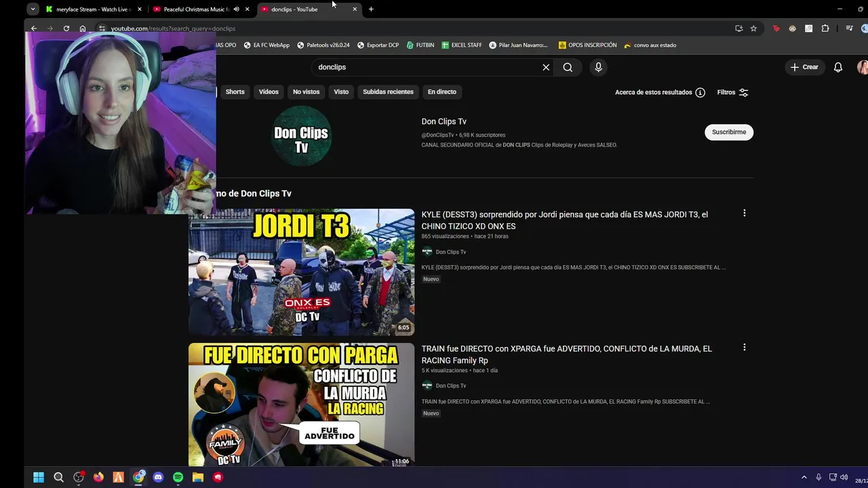Open options for KYLE (DESST3) video
The height and width of the screenshot is (488, 868).
[x=744, y=213]
